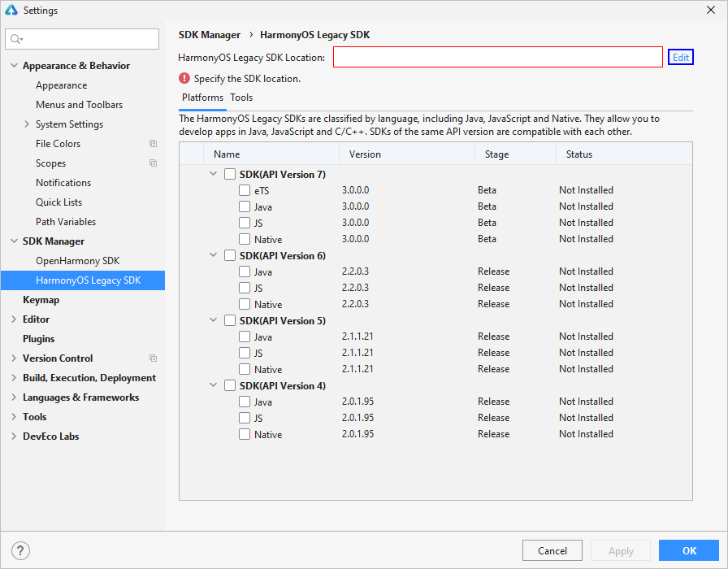Select the JS 3.0.0.0 checkbox
The image size is (728, 569).
[245, 223]
